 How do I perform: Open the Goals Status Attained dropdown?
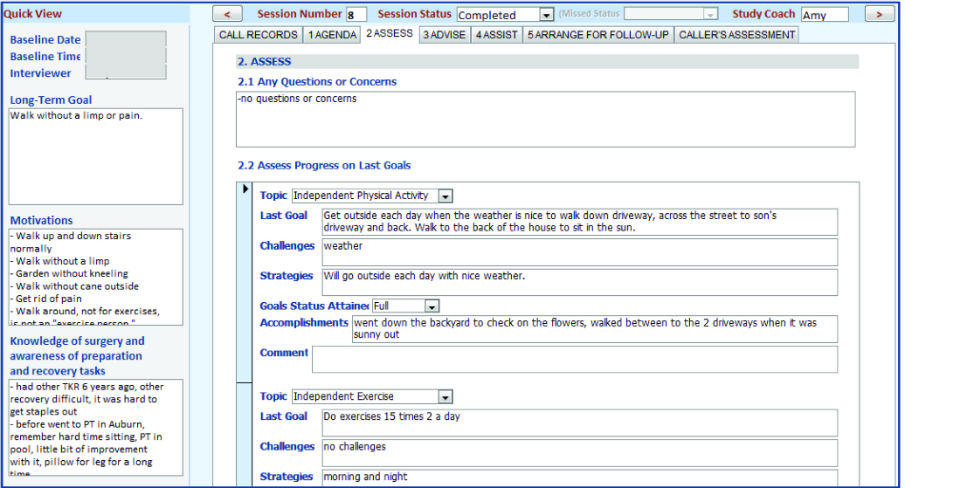click(x=432, y=305)
